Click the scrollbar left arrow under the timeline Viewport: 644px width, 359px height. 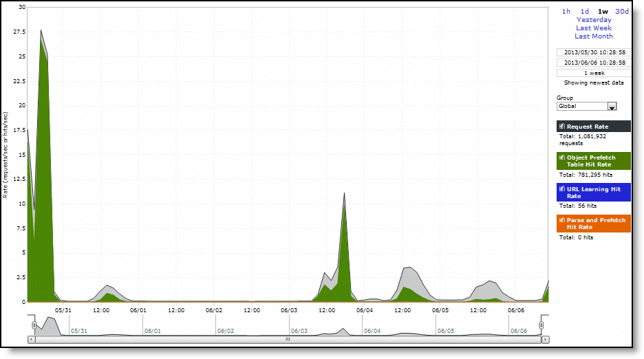coord(30,339)
